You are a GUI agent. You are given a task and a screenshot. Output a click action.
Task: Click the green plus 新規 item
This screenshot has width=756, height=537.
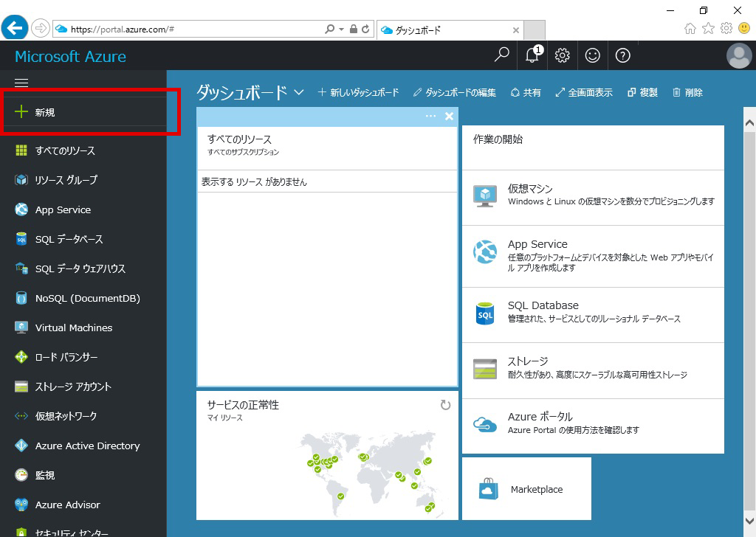click(84, 112)
